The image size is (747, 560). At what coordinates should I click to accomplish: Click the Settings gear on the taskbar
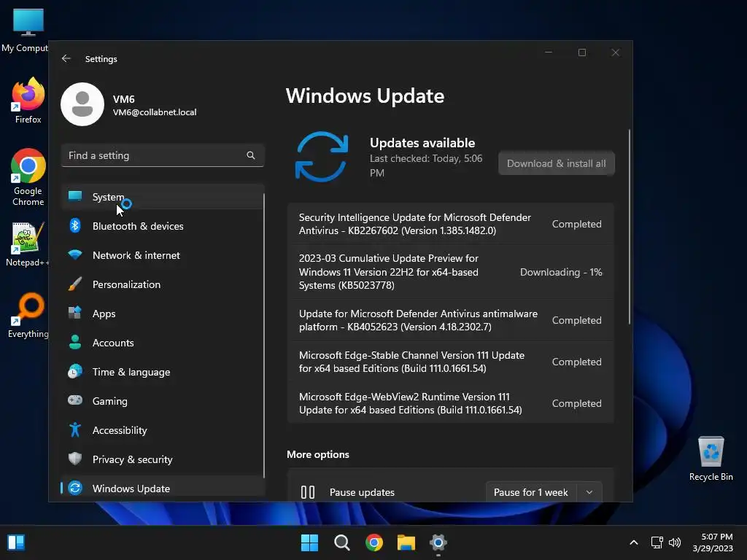pos(438,542)
